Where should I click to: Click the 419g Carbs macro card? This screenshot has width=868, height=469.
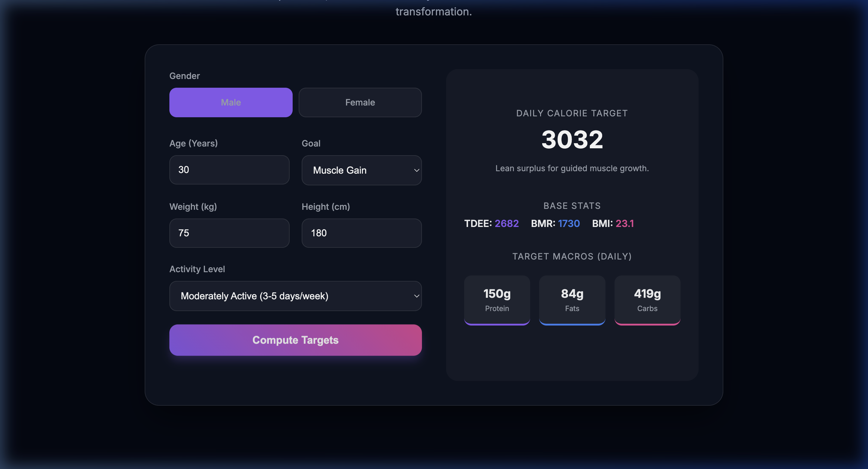(x=647, y=300)
